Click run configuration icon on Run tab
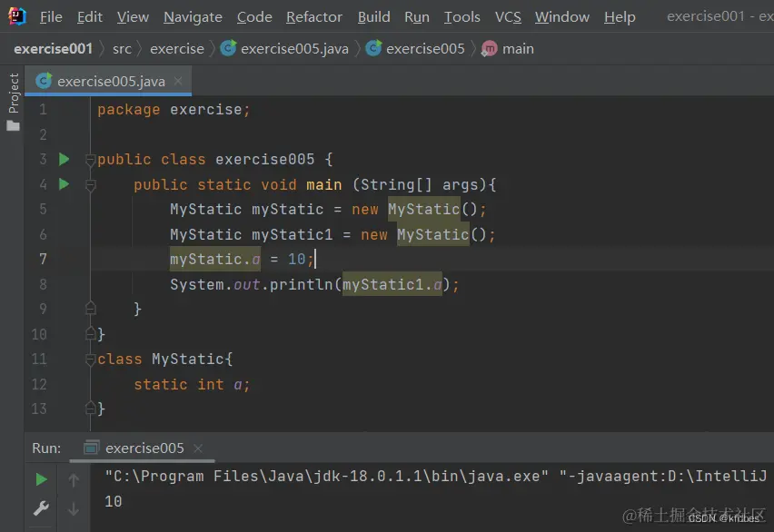 click(92, 448)
